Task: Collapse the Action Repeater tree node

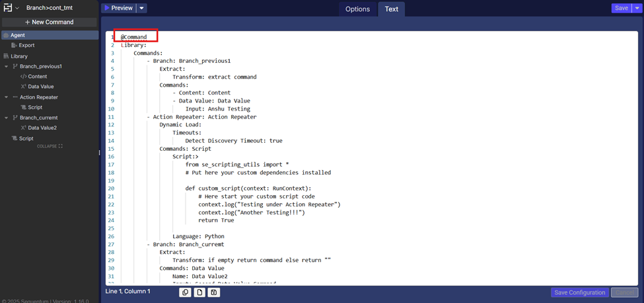Action: pyautogui.click(x=6, y=97)
